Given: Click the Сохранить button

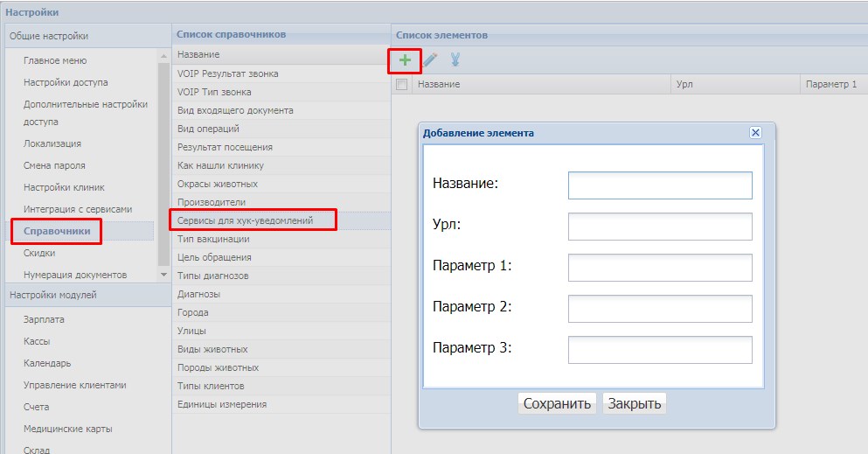Looking at the screenshot, I should (557, 403).
